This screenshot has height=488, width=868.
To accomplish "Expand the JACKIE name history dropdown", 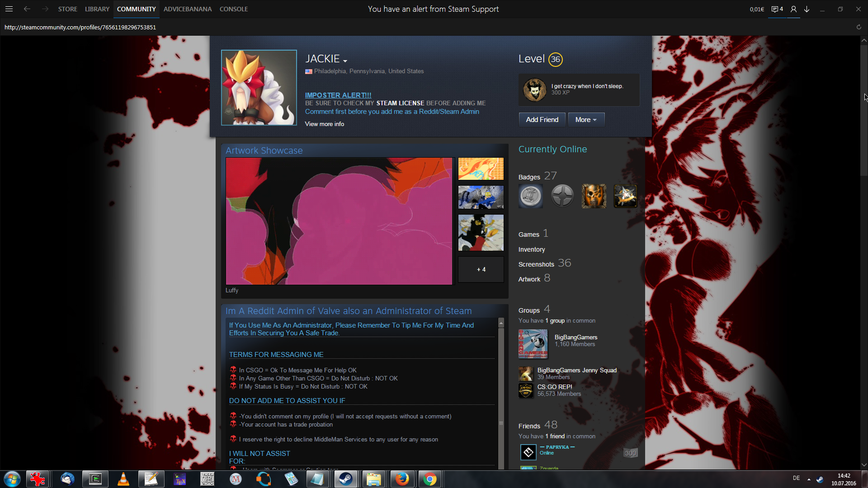I will 345,61.
